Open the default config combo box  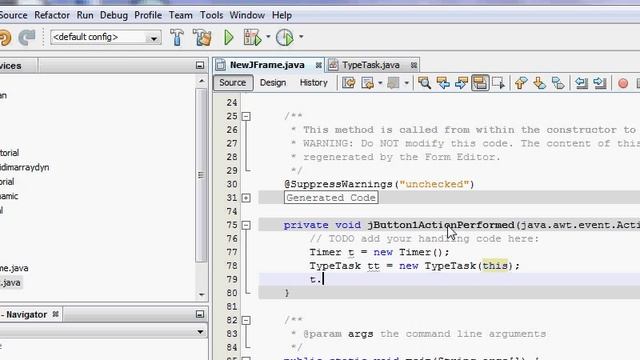[106, 37]
